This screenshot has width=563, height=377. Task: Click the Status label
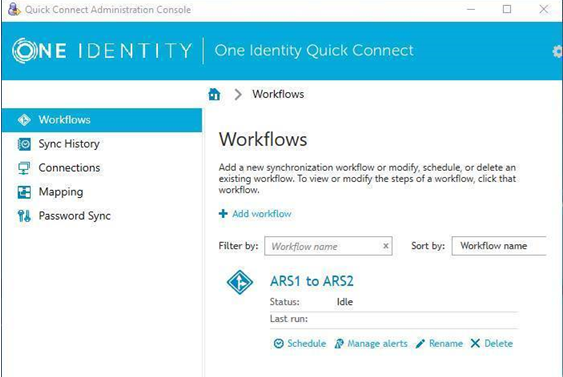(x=284, y=302)
